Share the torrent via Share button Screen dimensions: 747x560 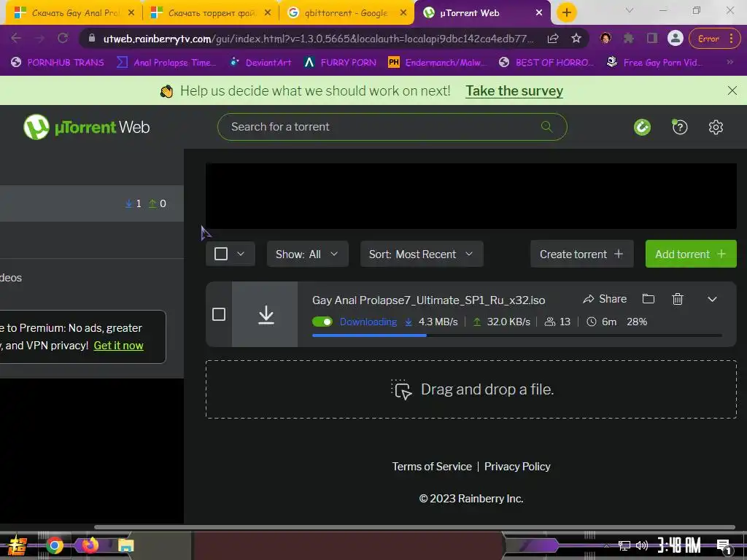pyautogui.click(x=605, y=299)
